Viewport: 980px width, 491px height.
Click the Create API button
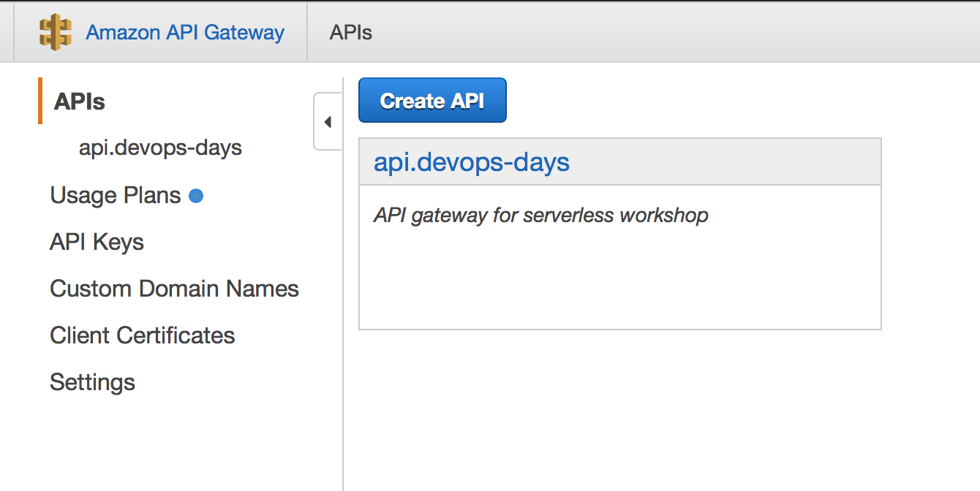432,101
